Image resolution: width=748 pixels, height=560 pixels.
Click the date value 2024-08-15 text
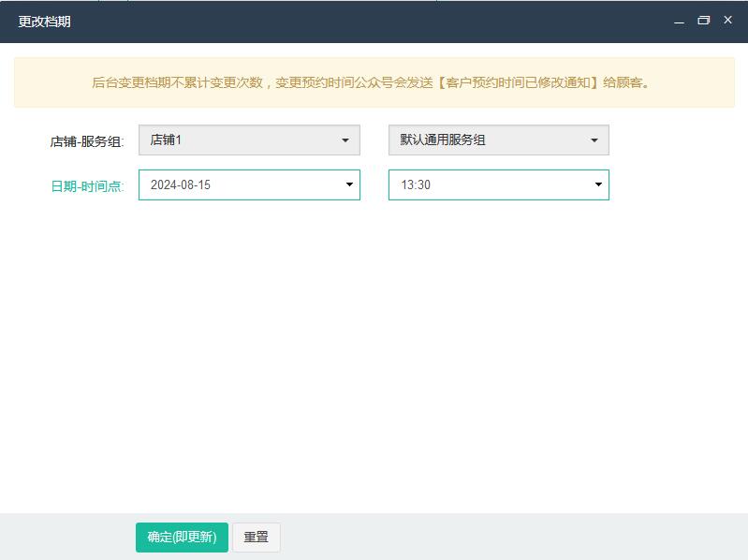click(x=181, y=185)
